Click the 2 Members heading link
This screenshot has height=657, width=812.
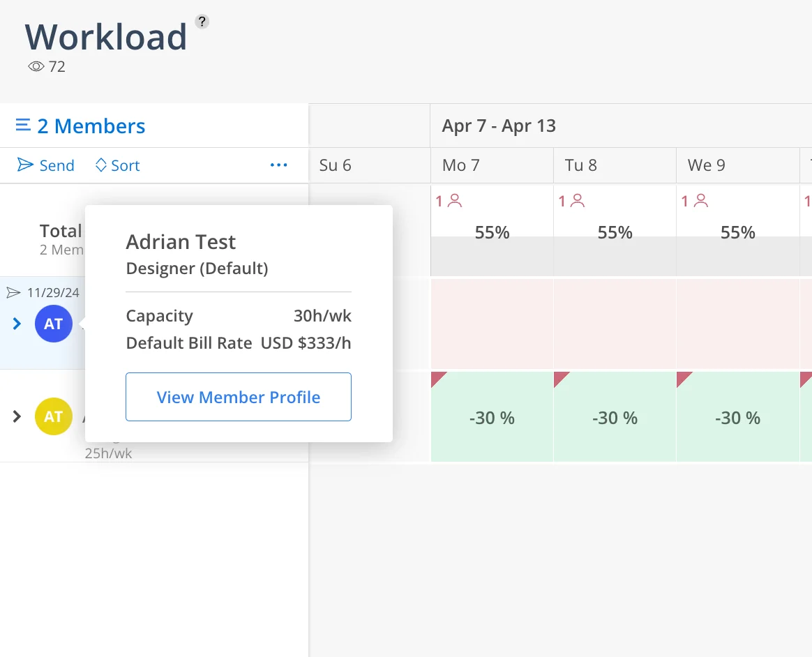tap(91, 126)
